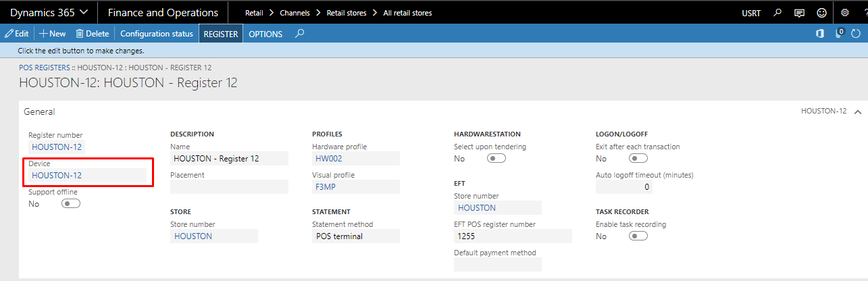
Task: Click the action pane search magnifier icon
Action: pos(300,33)
